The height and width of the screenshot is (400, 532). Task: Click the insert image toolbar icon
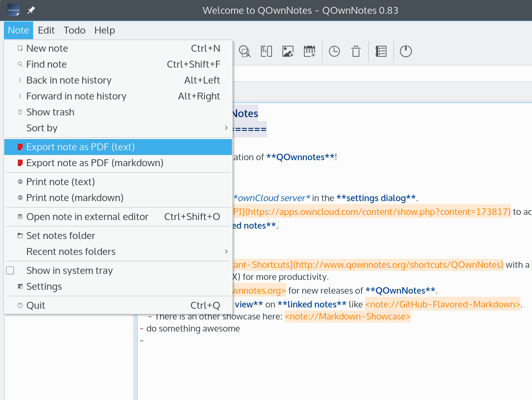(288, 52)
